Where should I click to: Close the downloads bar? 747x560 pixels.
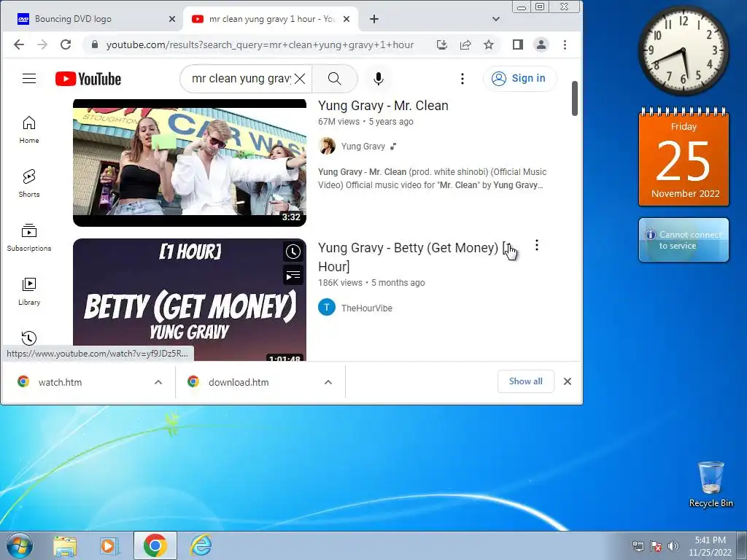[x=568, y=381]
